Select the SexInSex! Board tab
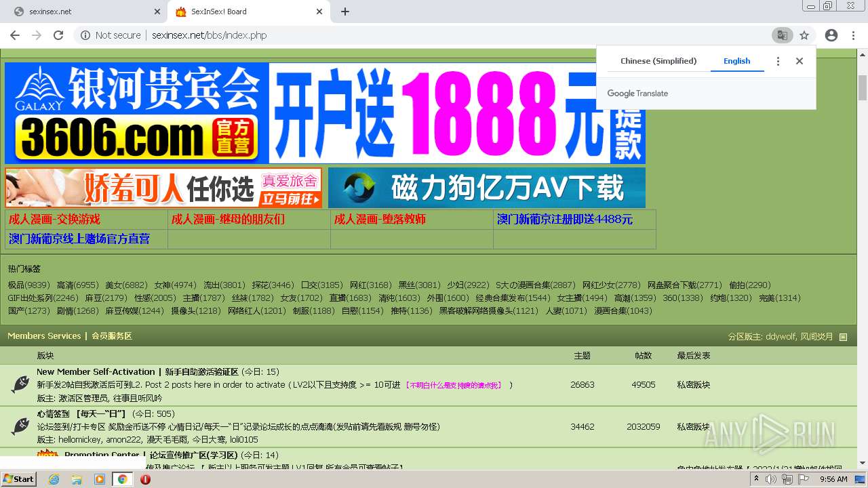Screen dimensions: 868x488 coord(248,12)
